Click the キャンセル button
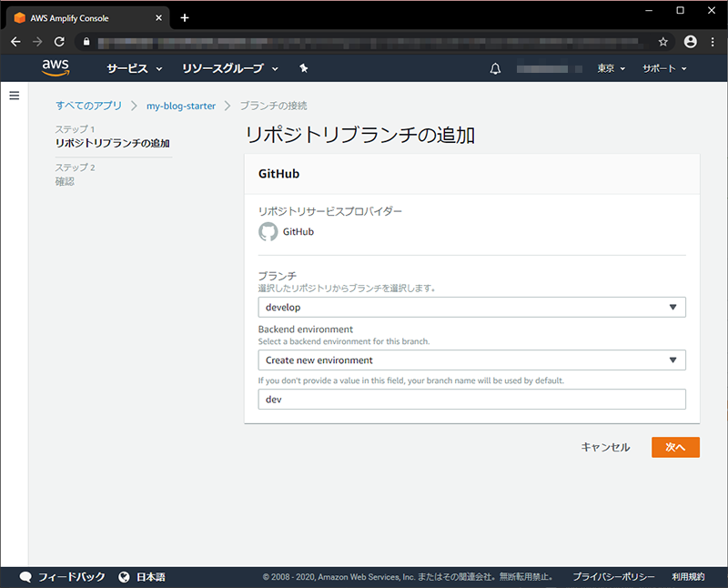728x588 pixels. pos(605,447)
